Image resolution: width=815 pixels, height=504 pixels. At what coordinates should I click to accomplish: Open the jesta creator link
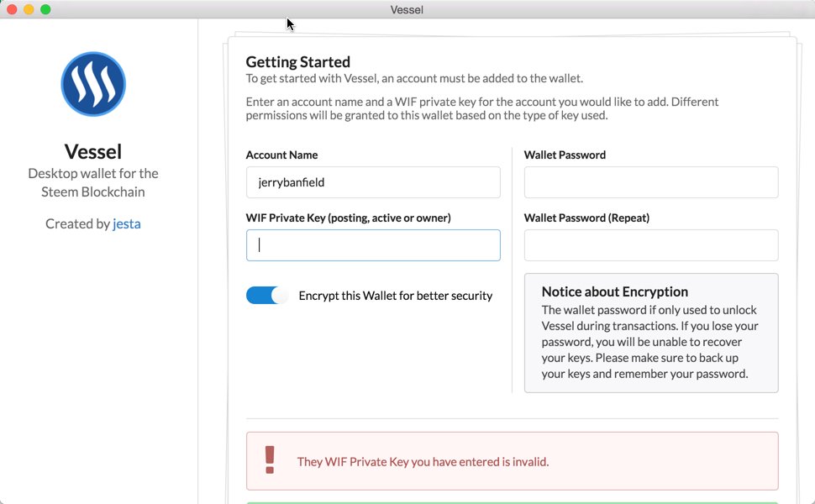click(127, 223)
